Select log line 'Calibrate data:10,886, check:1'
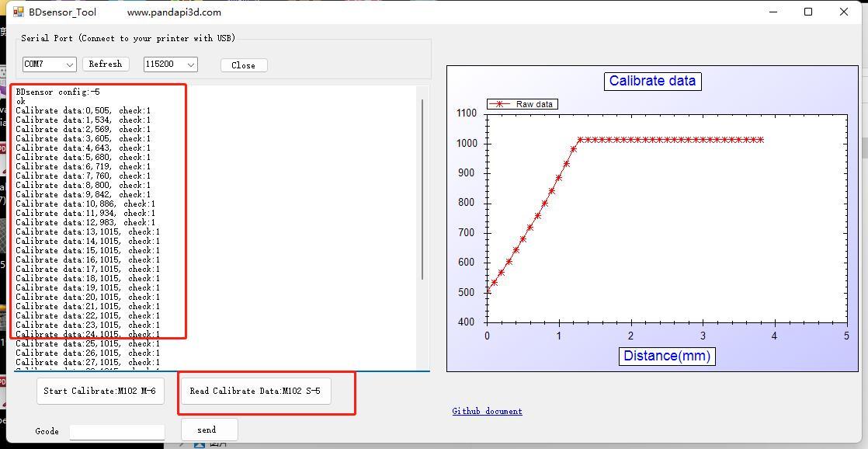868x449 pixels. coord(85,204)
